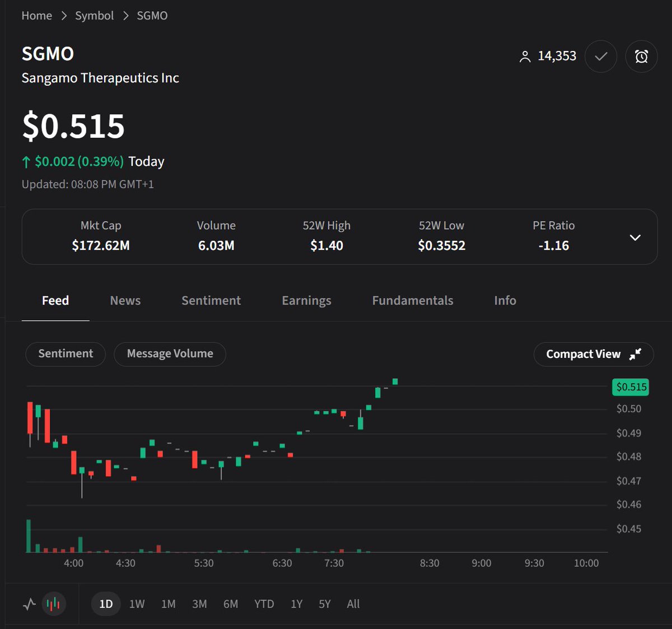Image resolution: width=672 pixels, height=629 pixels.
Task: Switch to line chart view icon
Action: click(29, 604)
